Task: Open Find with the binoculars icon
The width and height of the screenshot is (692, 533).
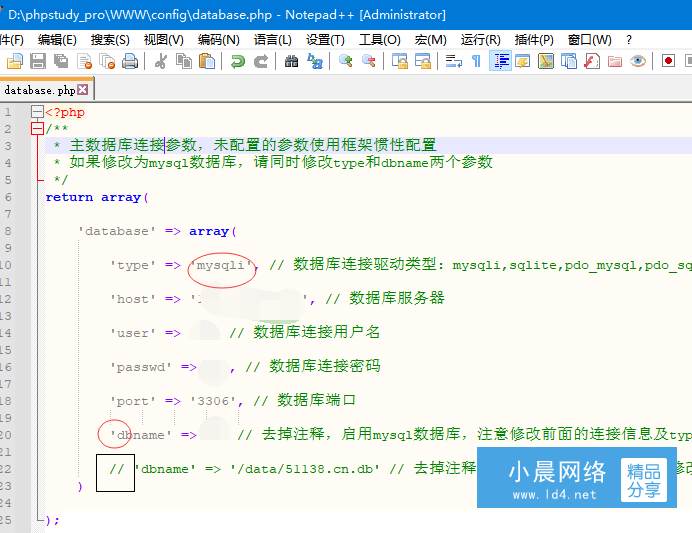Action: pyautogui.click(x=291, y=62)
